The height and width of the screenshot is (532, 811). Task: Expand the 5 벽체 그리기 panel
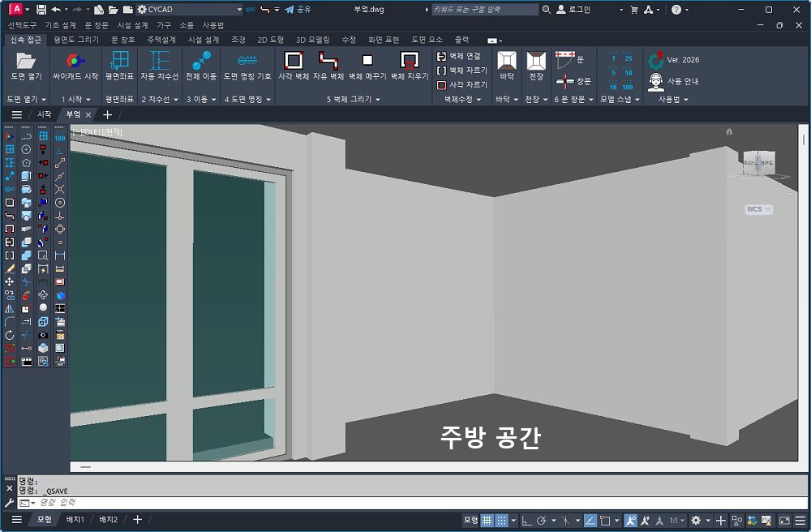tap(352, 99)
